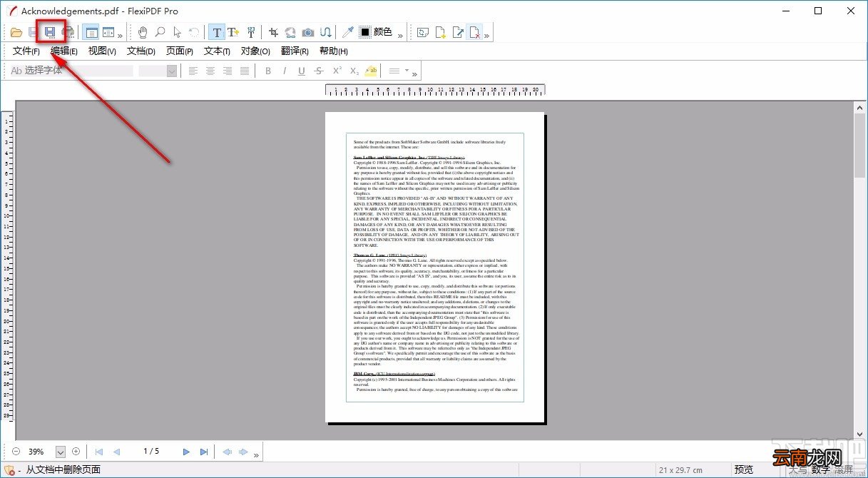This screenshot has width=868, height=478.
Task: Activate the Text edit tool (T)
Action: [217, 32]
